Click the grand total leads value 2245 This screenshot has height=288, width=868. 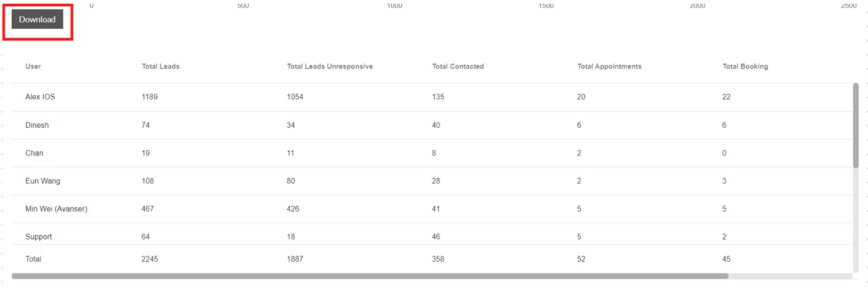[149, 259]
